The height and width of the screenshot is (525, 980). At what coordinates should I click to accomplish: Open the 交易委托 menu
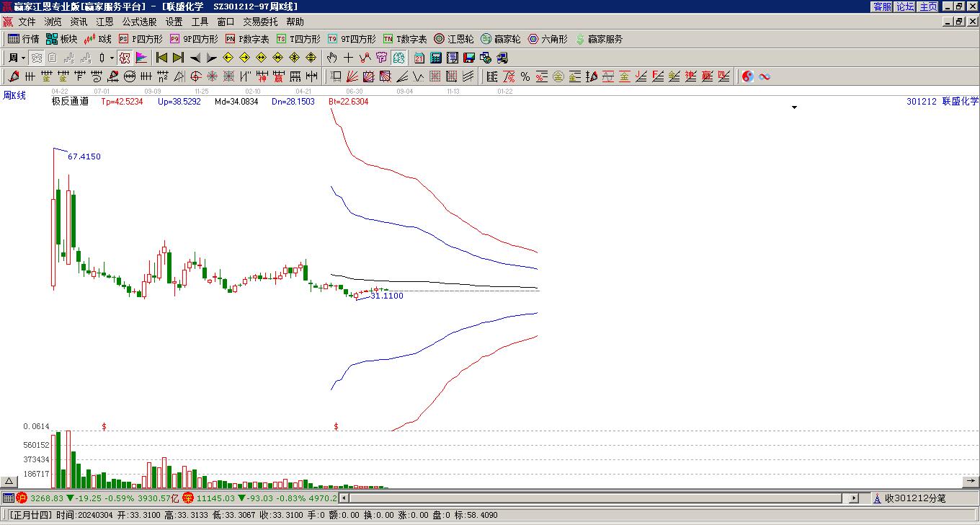coord(260,22)
